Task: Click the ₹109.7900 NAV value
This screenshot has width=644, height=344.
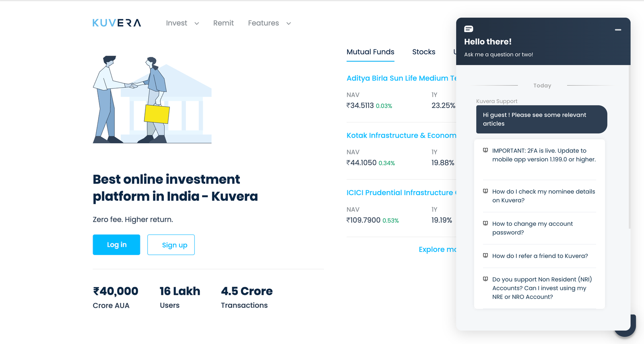Action: coord(363,220)
